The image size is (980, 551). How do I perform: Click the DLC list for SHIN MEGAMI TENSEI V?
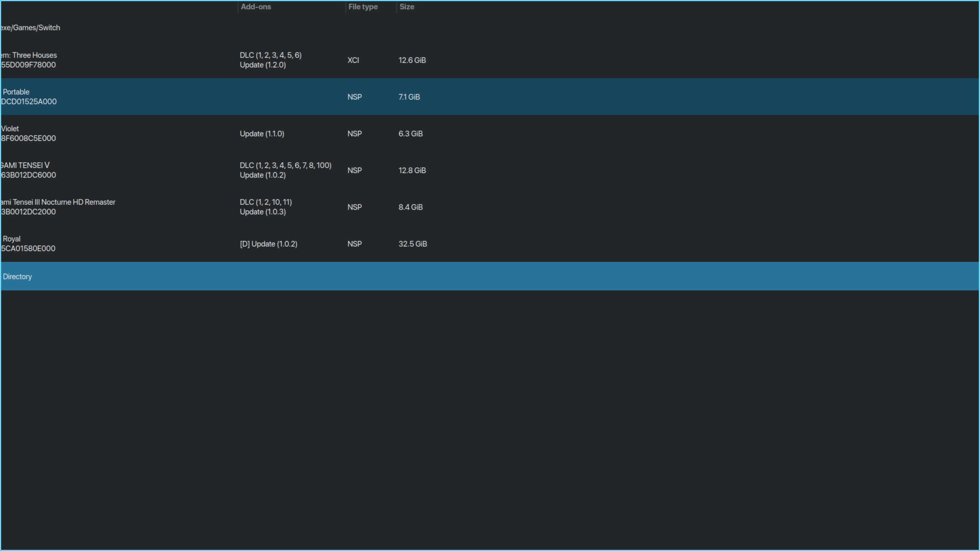pyautogui.click(x=285, y=165)
